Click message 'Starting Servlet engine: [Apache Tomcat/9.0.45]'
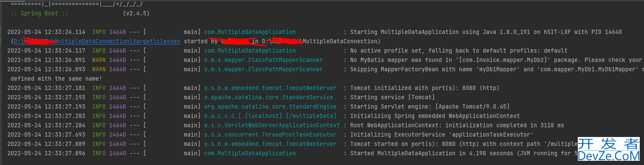644x165 pixels. coord(430,106)
